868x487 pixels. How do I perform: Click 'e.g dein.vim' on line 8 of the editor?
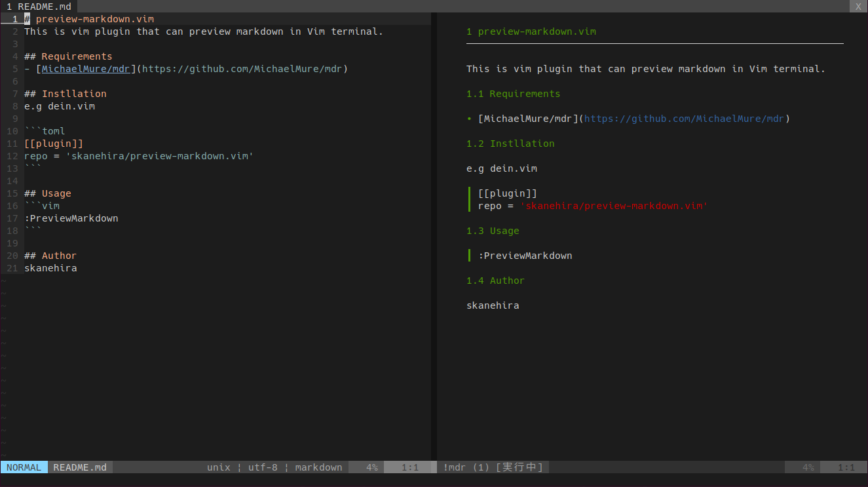click(x=60, y=106)
